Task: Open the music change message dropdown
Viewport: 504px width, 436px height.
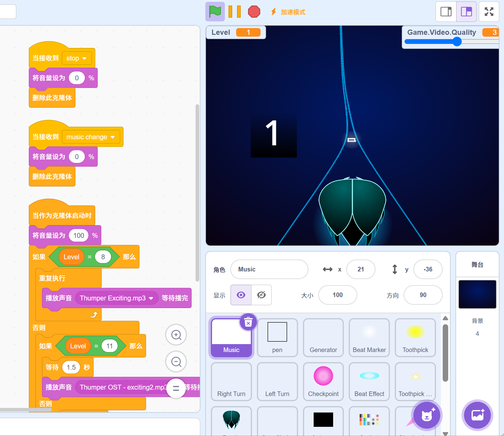Action: (x=113, y=137)
